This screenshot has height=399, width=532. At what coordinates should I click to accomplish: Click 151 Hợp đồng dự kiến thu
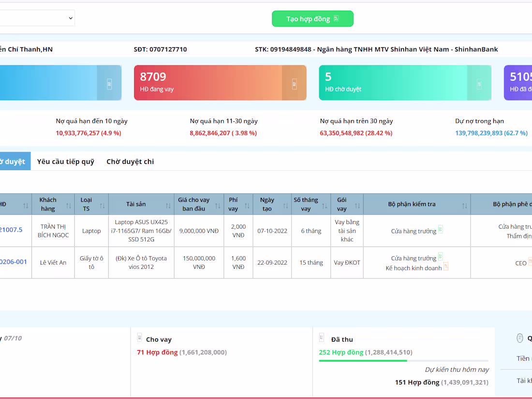(x=417, y=382)
